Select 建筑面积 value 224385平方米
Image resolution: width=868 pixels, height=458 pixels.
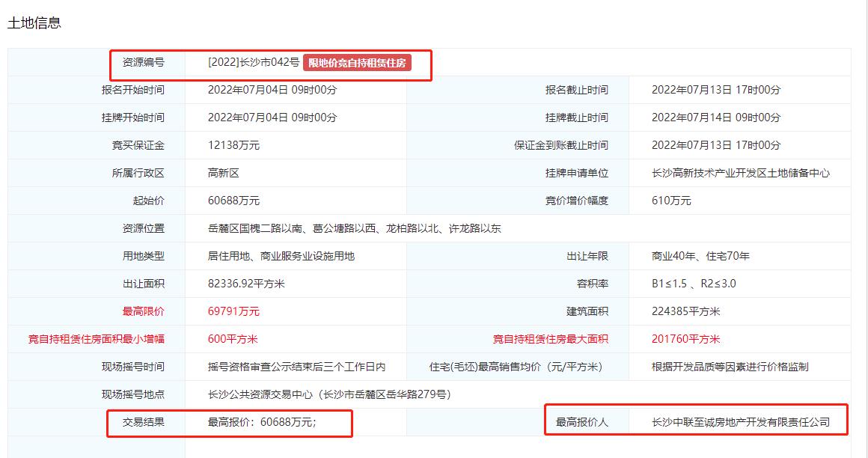pyautogui.click(x=686, y=311)
